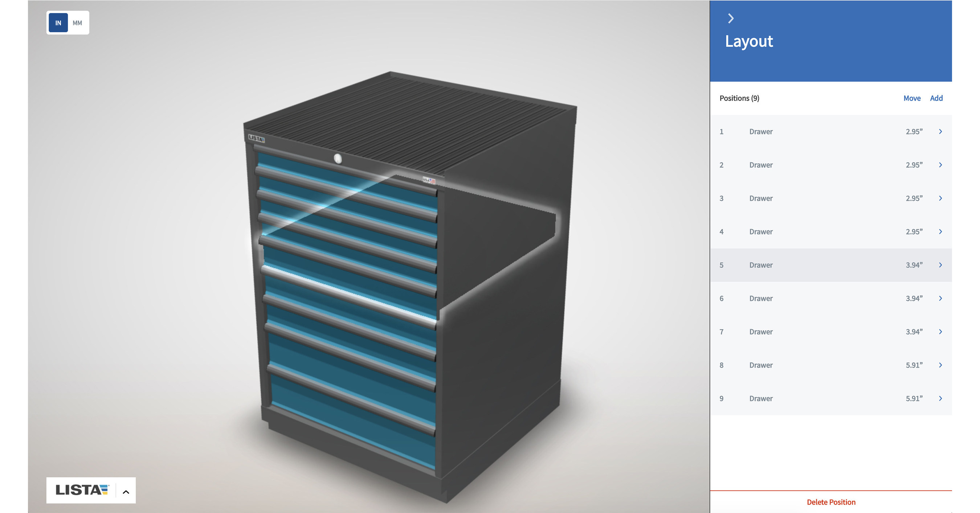Open details for Drawer position 3
The image size is (980, 513).
(x=940, y=198)
